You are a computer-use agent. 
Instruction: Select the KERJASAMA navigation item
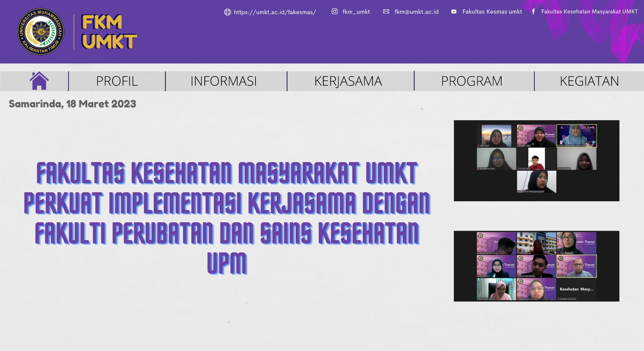[x=348, y=81]
